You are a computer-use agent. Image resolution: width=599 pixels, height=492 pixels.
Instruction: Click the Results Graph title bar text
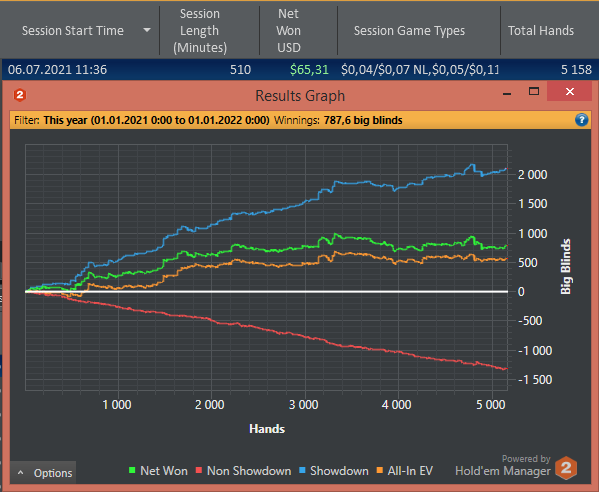coord(300,95)
